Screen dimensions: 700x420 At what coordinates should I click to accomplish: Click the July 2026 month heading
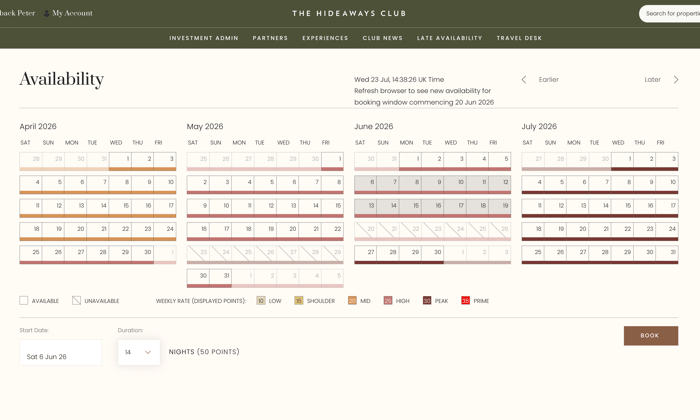pos(539,126)
